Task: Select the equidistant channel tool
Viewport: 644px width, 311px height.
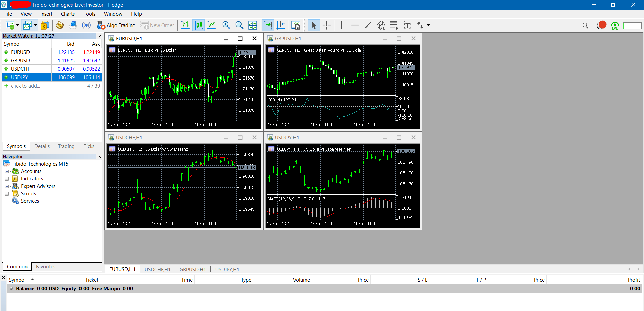Action: point(381,25)
